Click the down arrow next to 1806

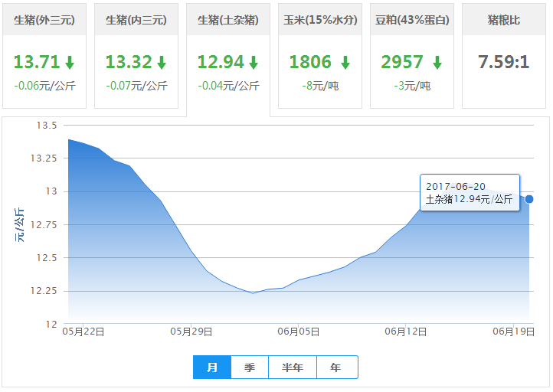(345, 63)
